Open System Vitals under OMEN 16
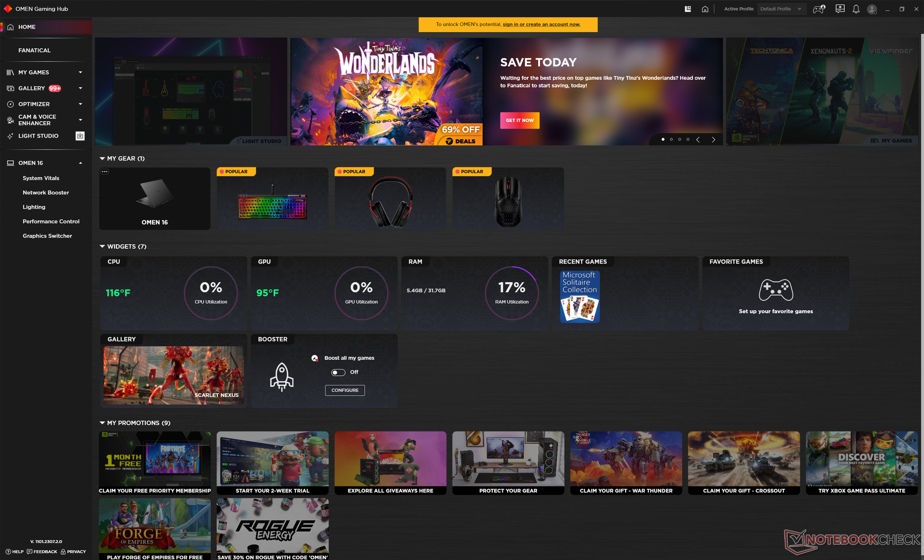The height and width of the screenshot is (560, 924). (x=41, y=178)
